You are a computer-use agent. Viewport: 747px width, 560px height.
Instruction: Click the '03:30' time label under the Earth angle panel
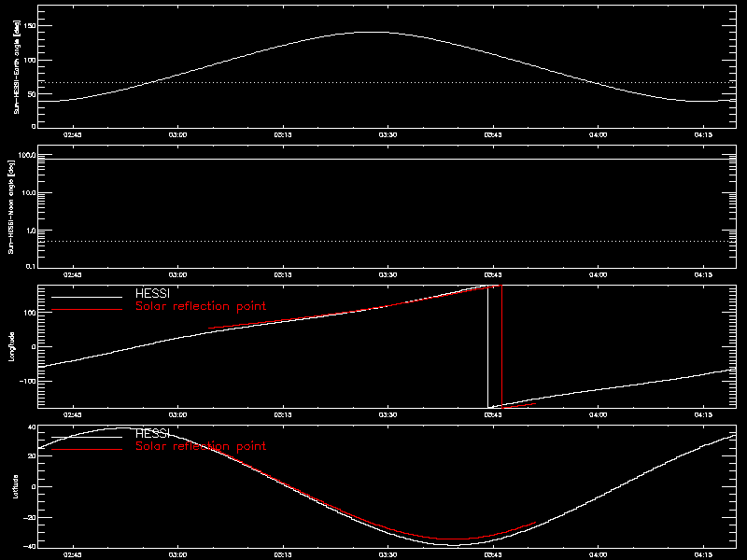388,134
